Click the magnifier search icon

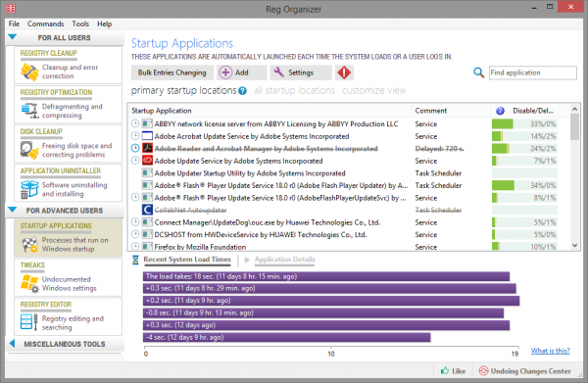tap(478, 72)
